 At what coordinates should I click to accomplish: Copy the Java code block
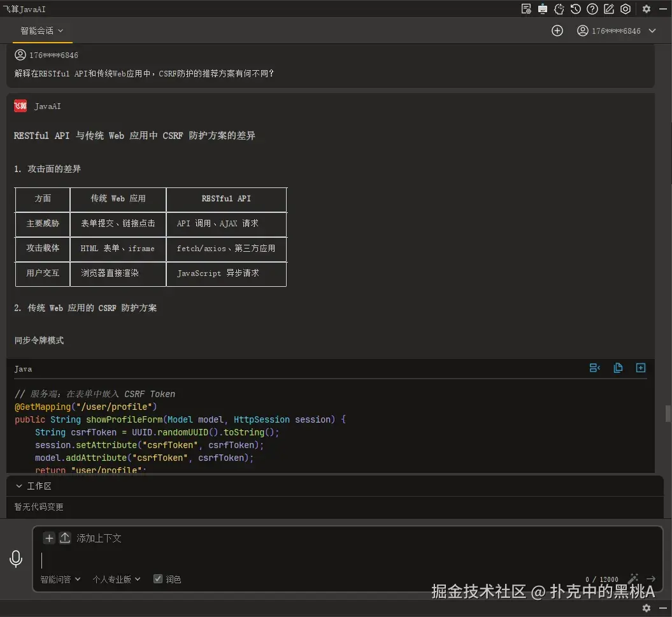618,368
